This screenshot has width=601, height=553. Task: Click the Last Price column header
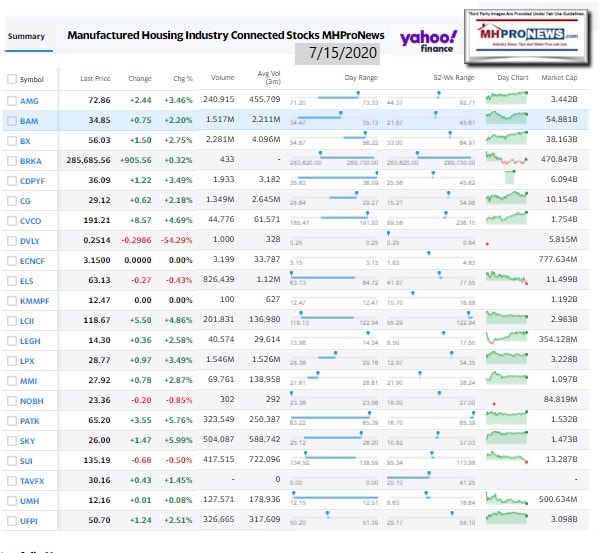click(x=95, y=78)
